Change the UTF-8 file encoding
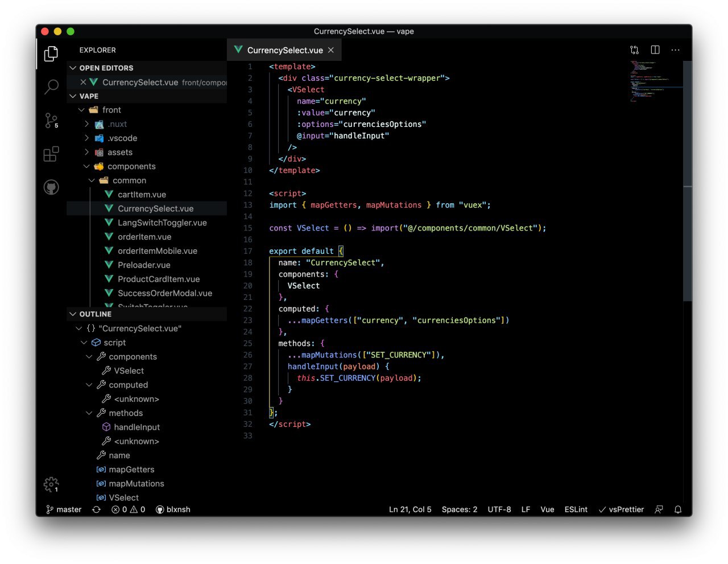Image resolution: width=728 pixels, height=564 pixels. tap(499, 509)
